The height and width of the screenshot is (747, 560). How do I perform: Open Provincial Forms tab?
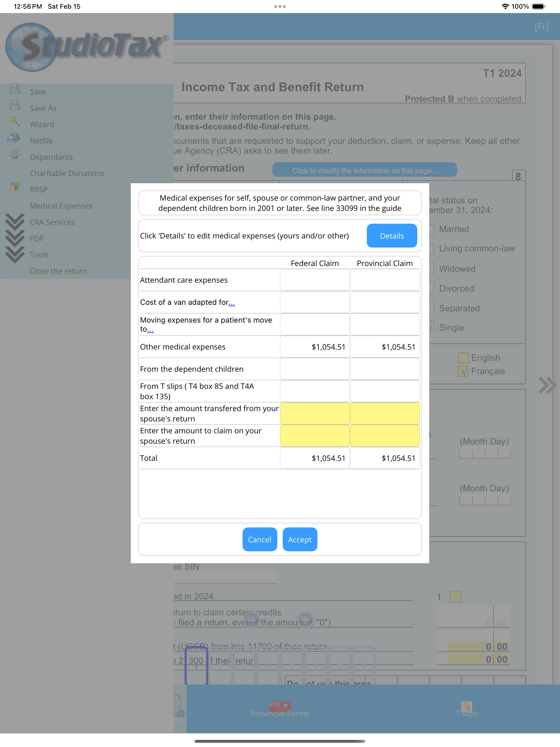(280, 709)
